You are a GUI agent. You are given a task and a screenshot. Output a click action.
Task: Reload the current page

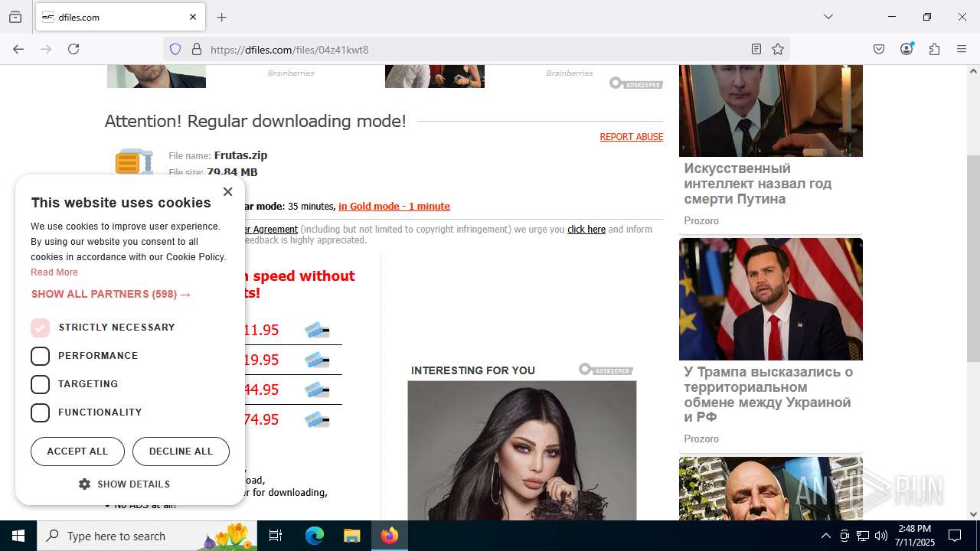click(x=73, y=49)
